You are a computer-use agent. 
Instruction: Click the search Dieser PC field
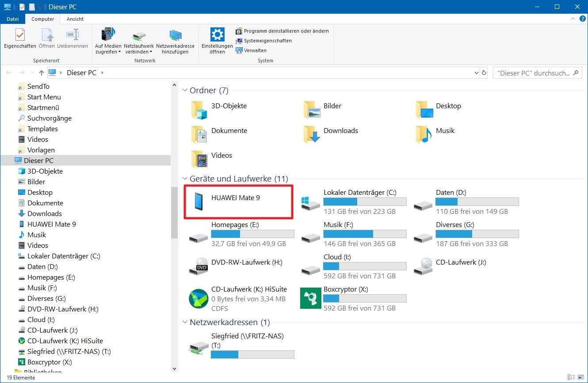coord(537,73)
